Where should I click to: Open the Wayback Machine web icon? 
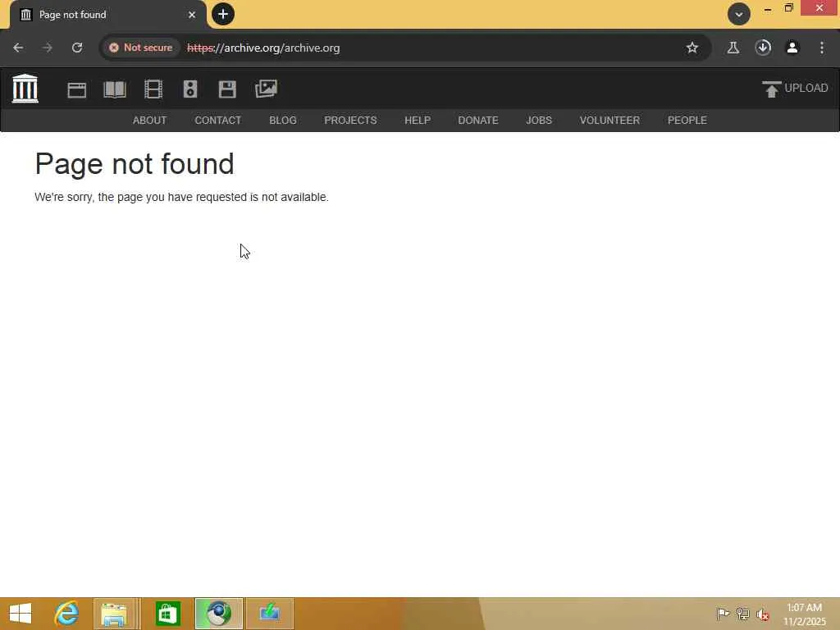[76, 89]
